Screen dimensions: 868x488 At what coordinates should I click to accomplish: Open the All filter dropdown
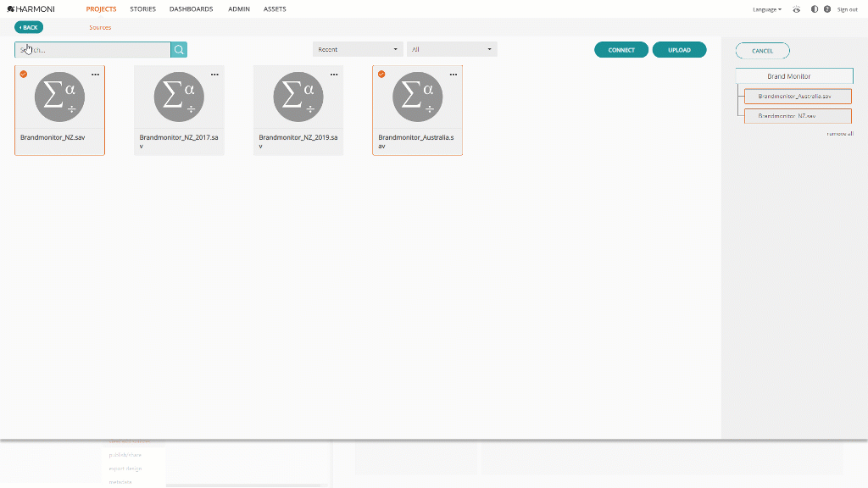[452, 49]
